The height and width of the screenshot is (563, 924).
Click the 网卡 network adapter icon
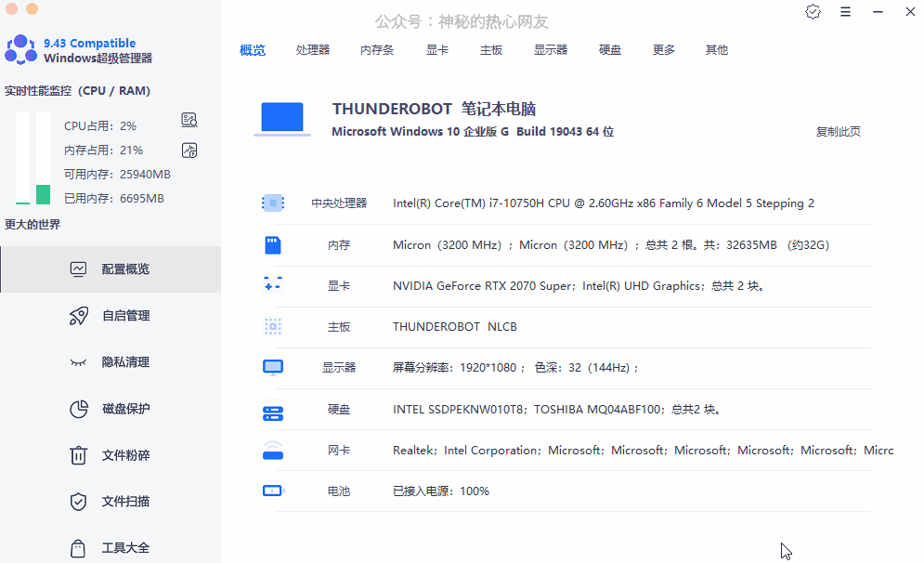click(273, 451)
